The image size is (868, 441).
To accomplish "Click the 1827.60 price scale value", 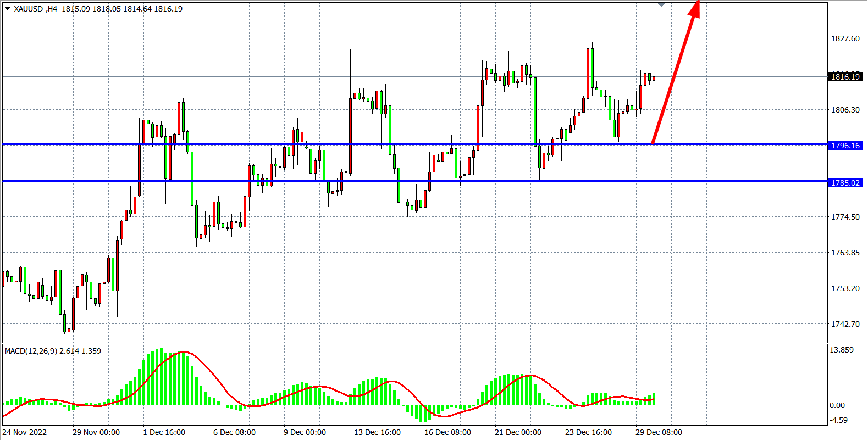I will pyautogui.click(x=845, y=38).
